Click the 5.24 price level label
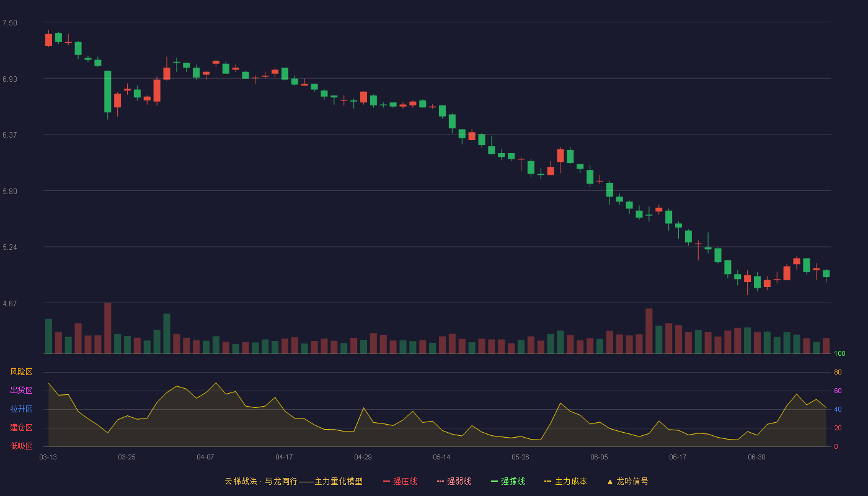The width and height of the screenshot is (868, 496). pos(10,247)
